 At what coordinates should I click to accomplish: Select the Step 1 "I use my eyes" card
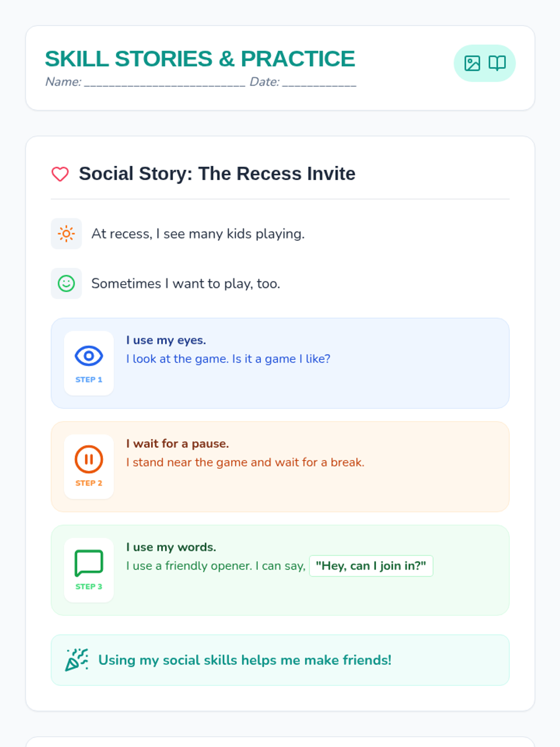point(280,363)
